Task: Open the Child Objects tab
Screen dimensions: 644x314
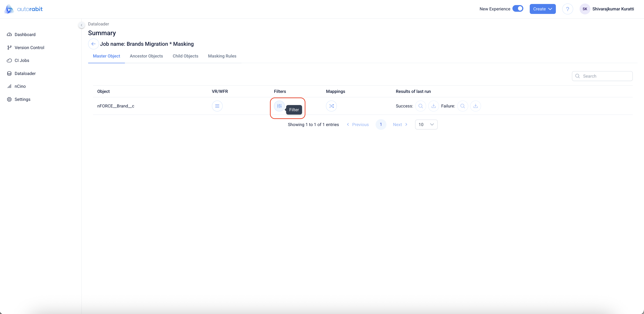Action: click(x=185, y=56)
